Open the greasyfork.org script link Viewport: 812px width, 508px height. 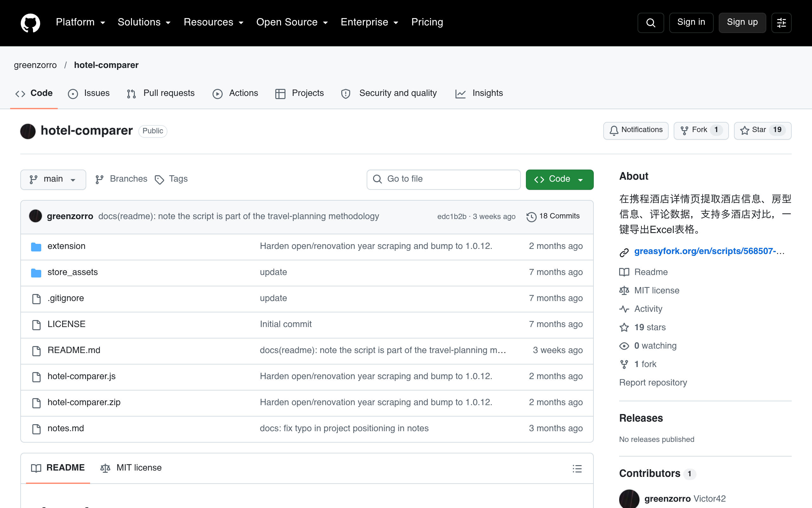(x=709, y=251)
